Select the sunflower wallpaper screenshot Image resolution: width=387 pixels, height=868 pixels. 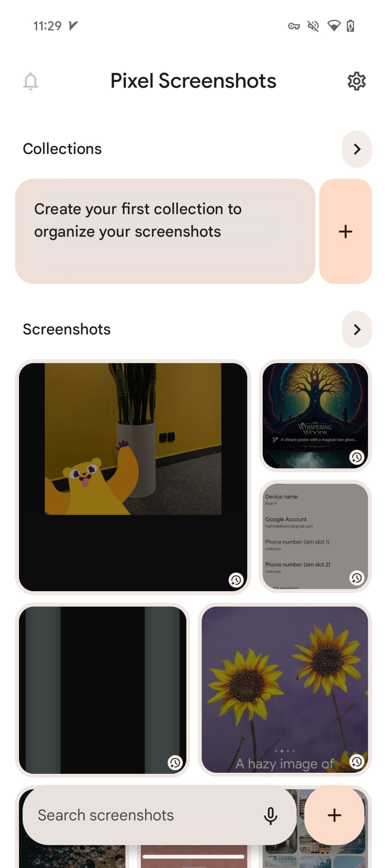tap(285, 687)
